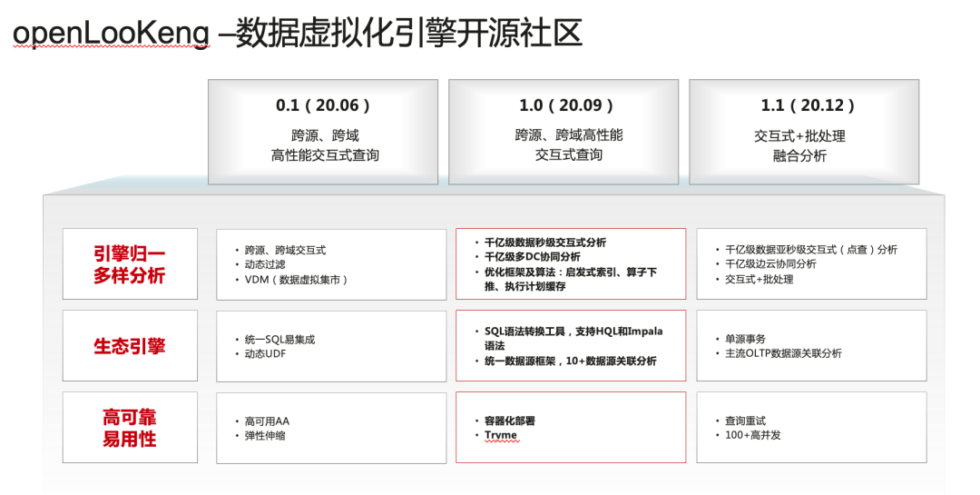
Task: Click '统一数据源框架，10+数据源关联分析' bullet
Action: tap(571, 361)
